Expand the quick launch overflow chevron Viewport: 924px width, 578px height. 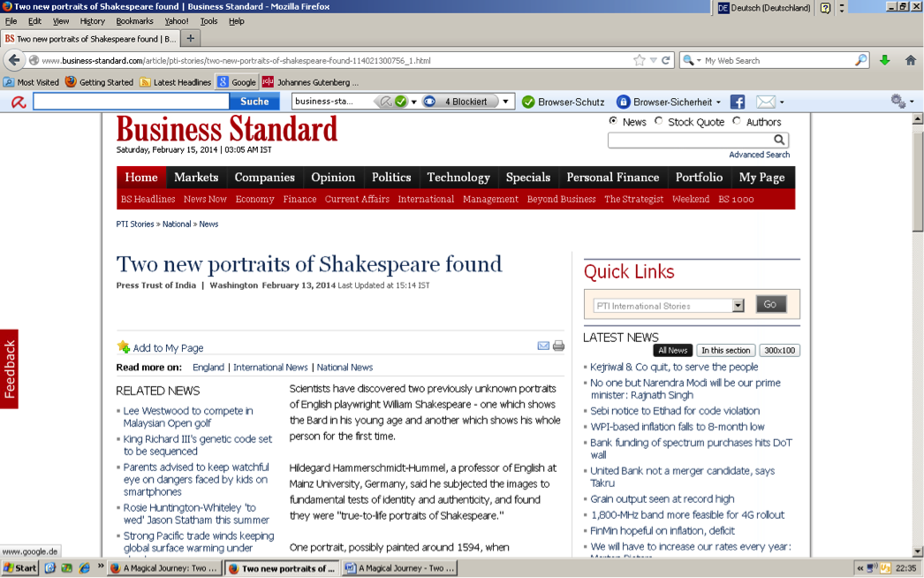tap(100, 567)
